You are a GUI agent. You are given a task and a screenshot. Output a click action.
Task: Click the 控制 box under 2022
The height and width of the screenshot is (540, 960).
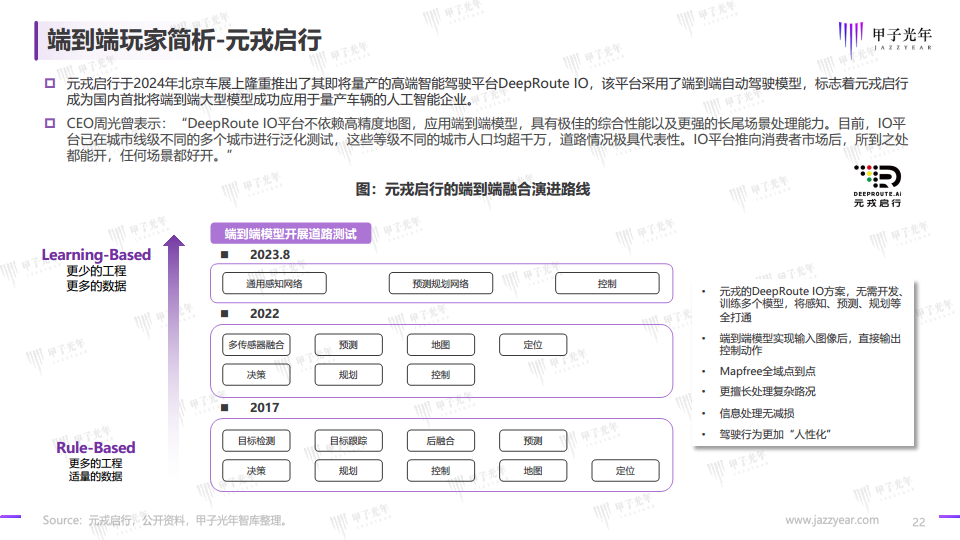(x=441, y=375)
